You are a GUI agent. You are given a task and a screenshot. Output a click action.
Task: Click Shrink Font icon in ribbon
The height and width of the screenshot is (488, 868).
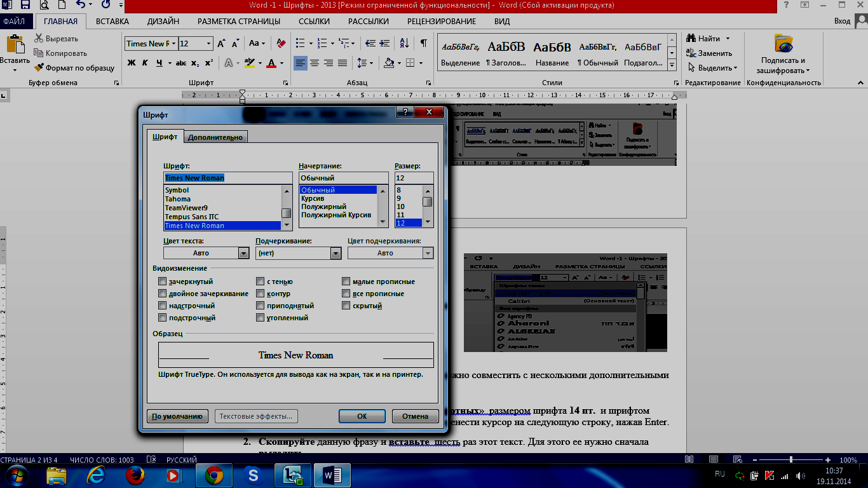[236, 43]
